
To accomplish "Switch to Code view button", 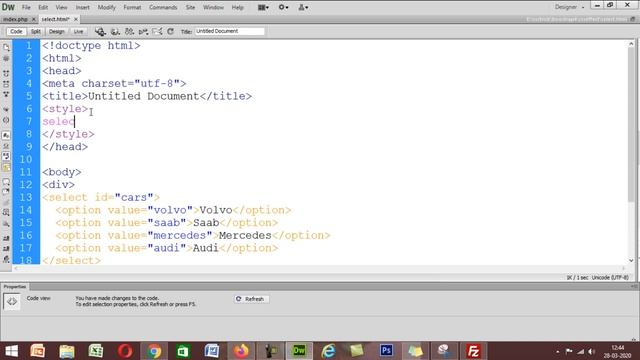I will point(16,31).
